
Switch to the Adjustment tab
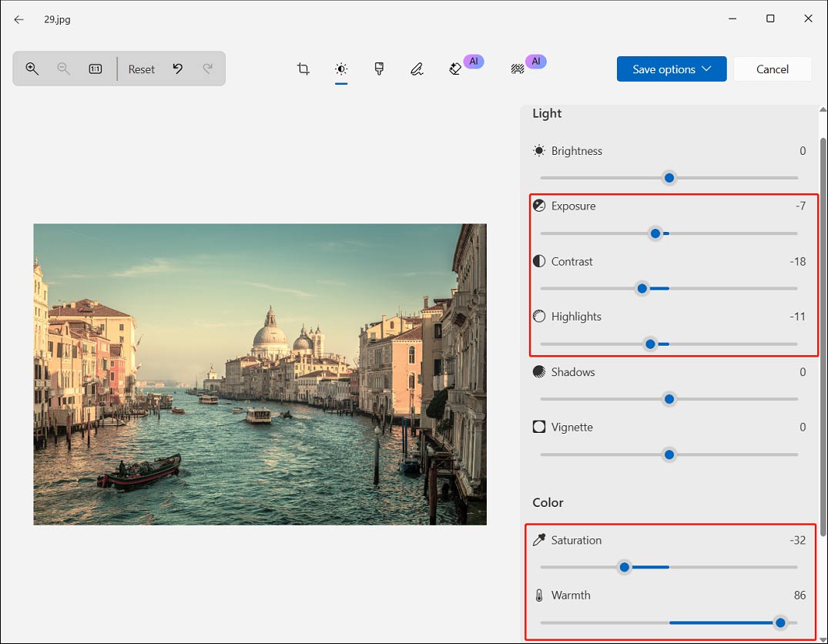pyautogui.click(x=341, y=69)
